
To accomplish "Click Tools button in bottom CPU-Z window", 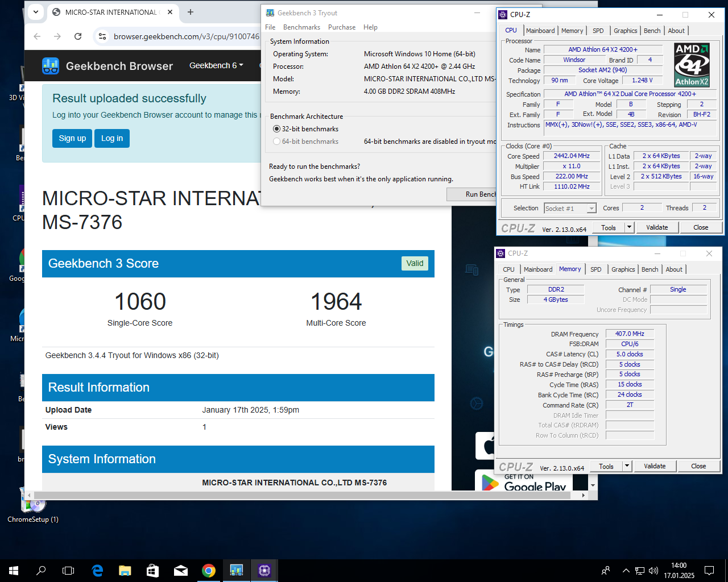I will (x=606, y=466).
